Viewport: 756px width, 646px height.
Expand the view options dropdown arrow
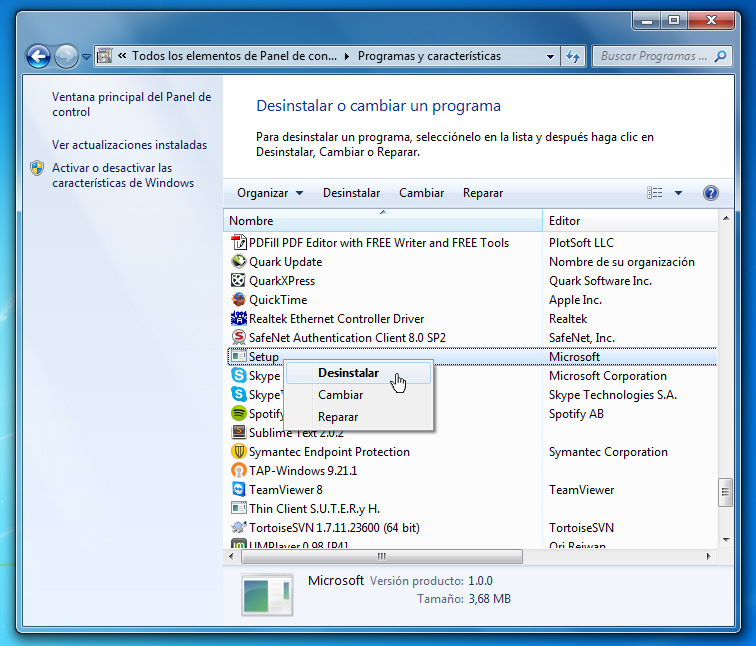[x=678, y=193]
